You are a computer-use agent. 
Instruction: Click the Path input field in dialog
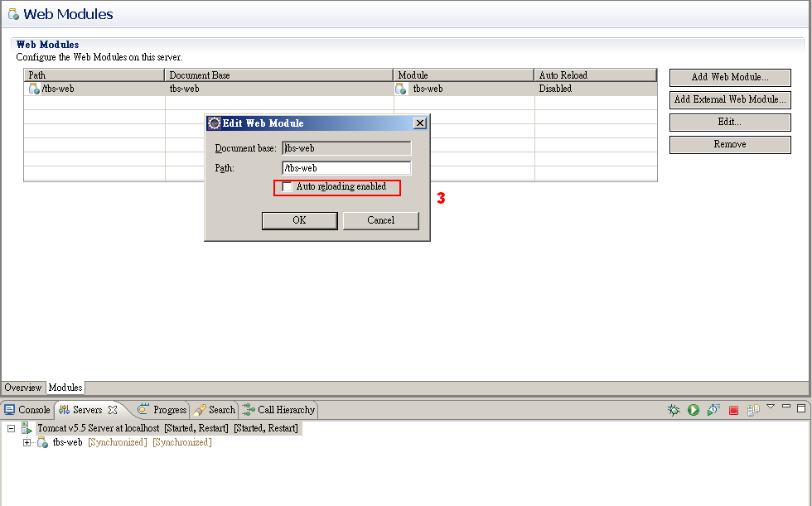346,168
